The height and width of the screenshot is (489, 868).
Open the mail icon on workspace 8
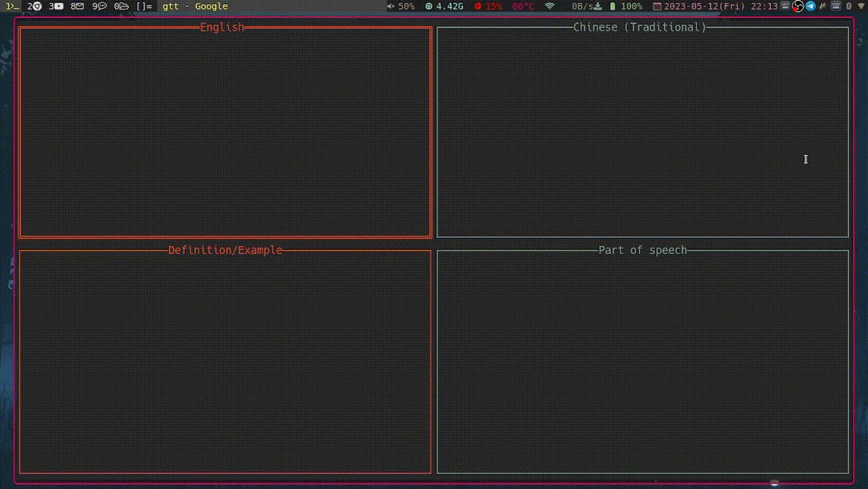click(x=82, y=6)
